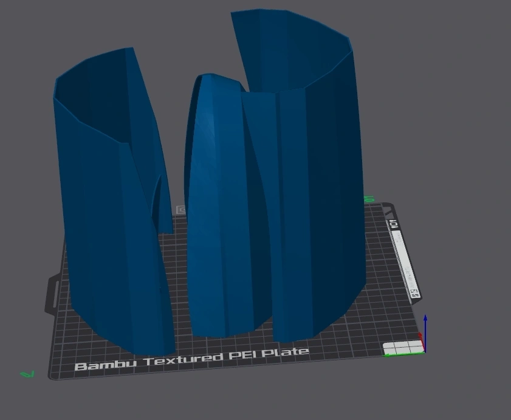The height and width of the screenshot is (420, 511).
Task: Click the green marker at plate's back-right corner
Action: coord(369,199)
